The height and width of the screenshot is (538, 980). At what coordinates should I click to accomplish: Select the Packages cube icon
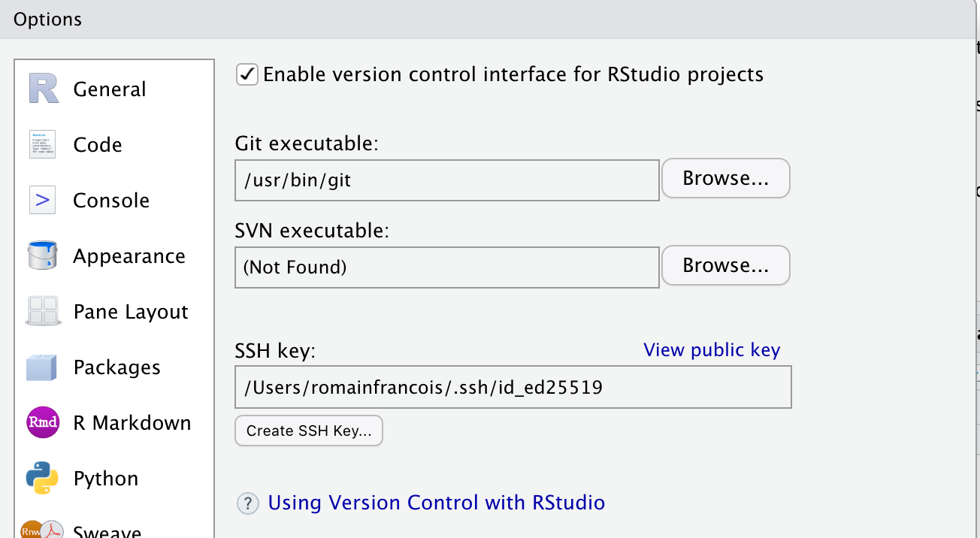click(43, 367)
